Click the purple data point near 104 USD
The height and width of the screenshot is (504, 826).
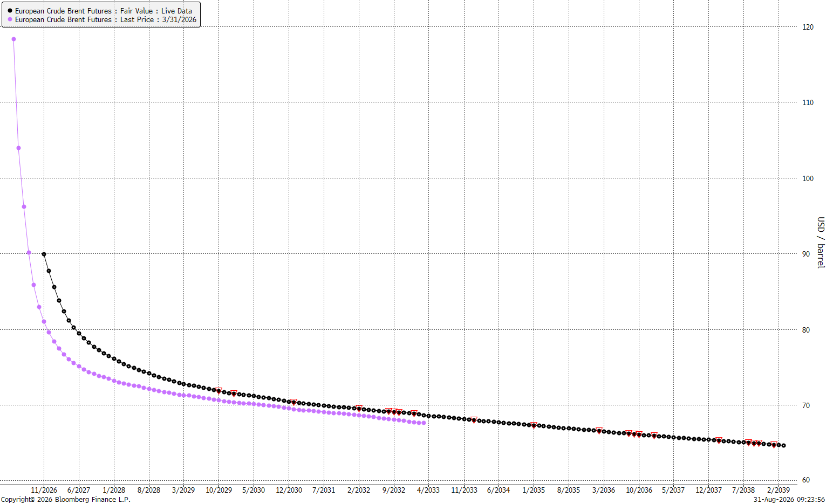tap(18, 148)
